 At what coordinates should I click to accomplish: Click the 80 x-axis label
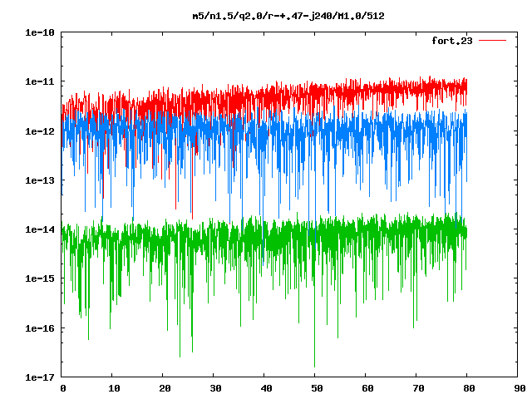pyautogui.click(x=469, y=388)
